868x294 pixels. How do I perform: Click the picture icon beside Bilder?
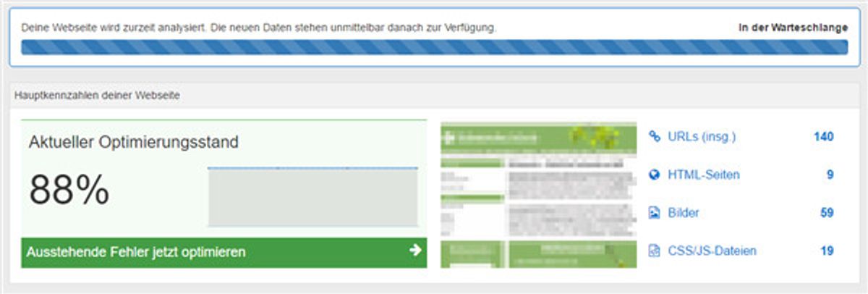pyautogui.click(x=655, y=213)
